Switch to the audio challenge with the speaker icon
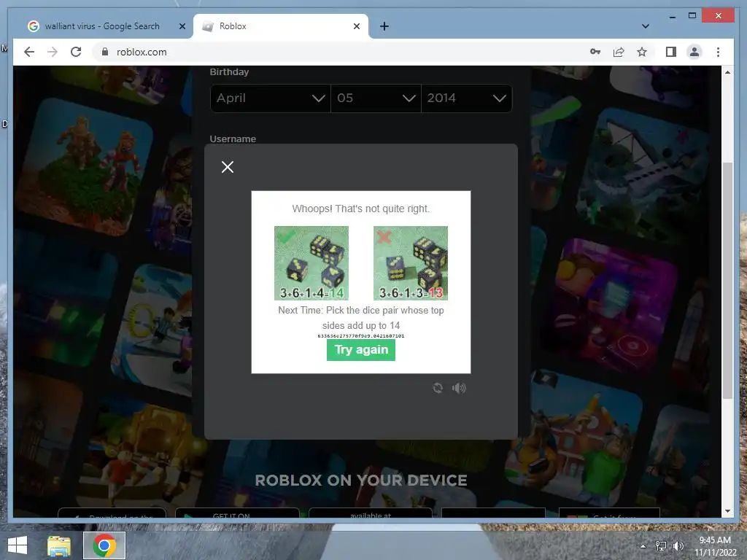Viewport: 747px width, 560px height. [459, 388]
